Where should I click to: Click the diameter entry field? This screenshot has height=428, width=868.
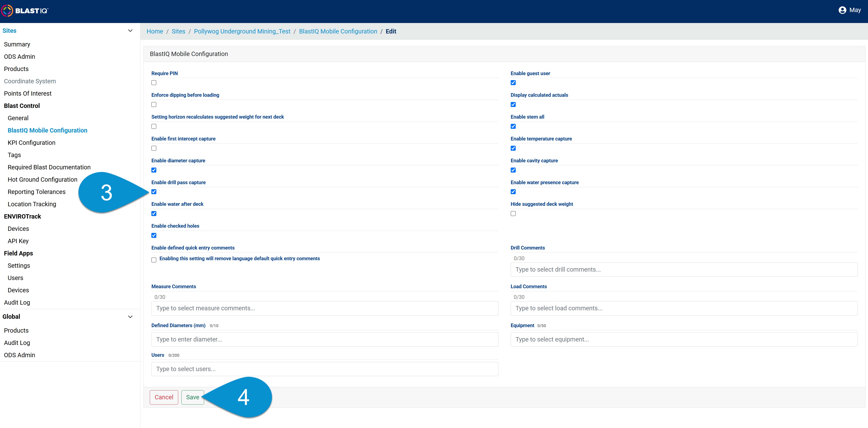[x=325, y=339]
